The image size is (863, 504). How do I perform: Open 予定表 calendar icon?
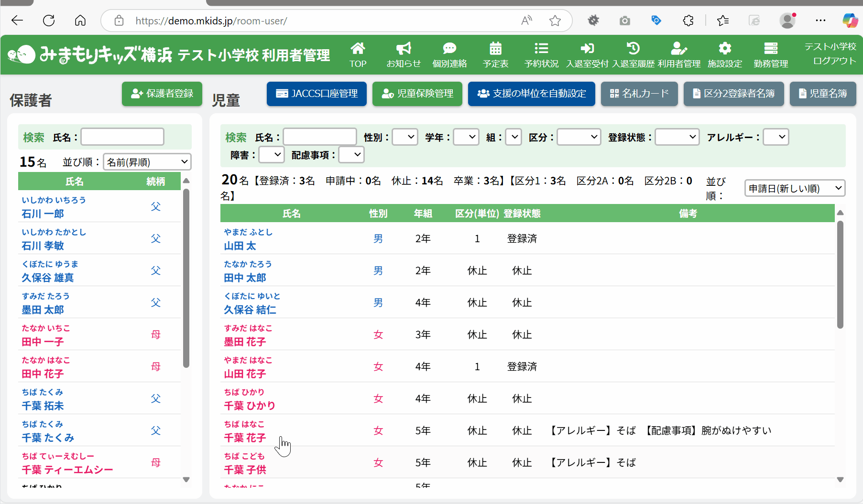click(495, 49)
